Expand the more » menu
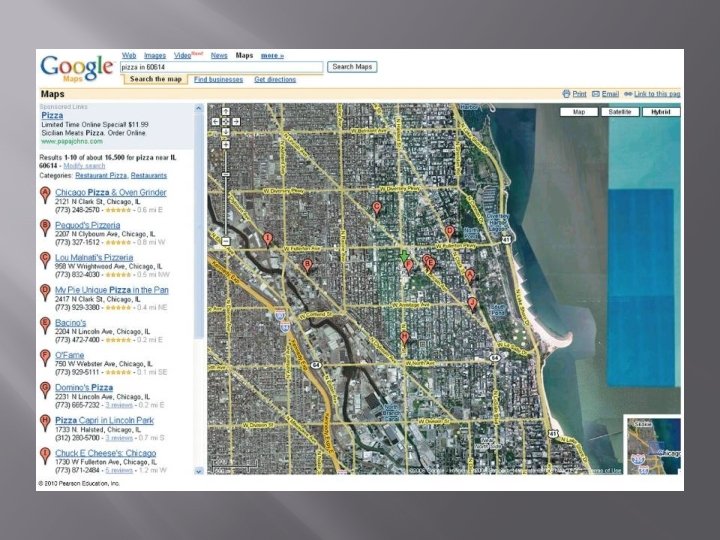Viewport: 720px width, 540px height. pos(272,56)
